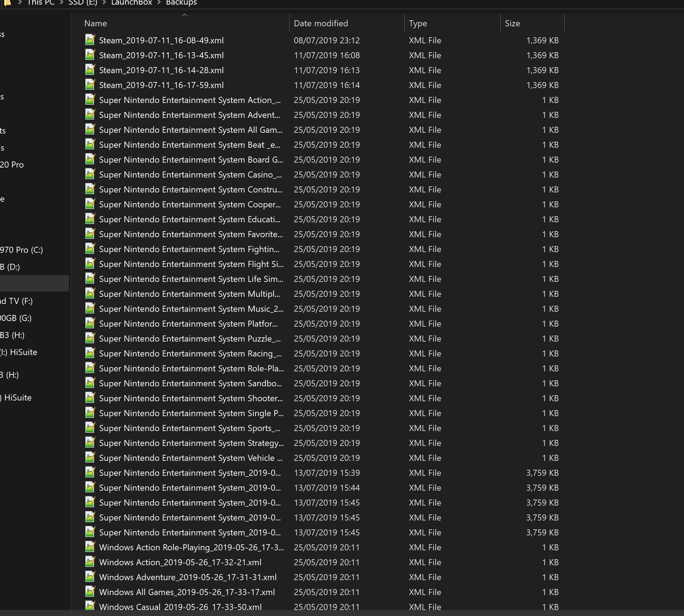Open the 970 Pro (C:) drive in the sidebar

click(x=21, y=250)
